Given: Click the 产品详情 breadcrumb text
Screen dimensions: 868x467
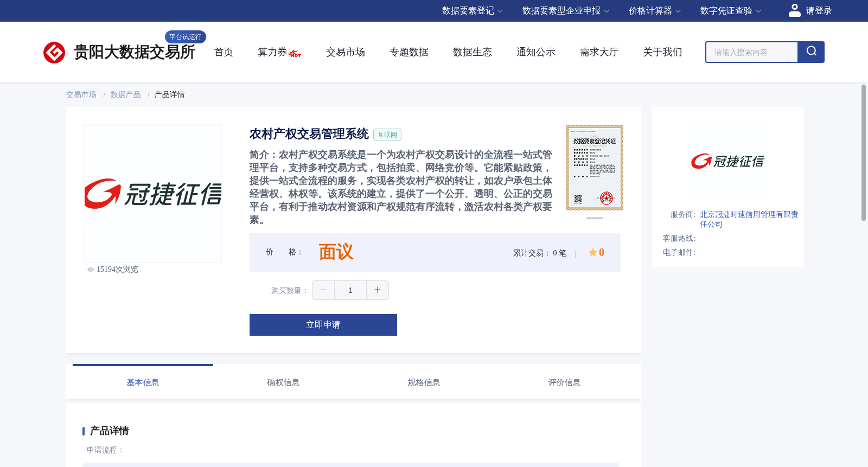Looking at the screenshot, I should [170, 95].
